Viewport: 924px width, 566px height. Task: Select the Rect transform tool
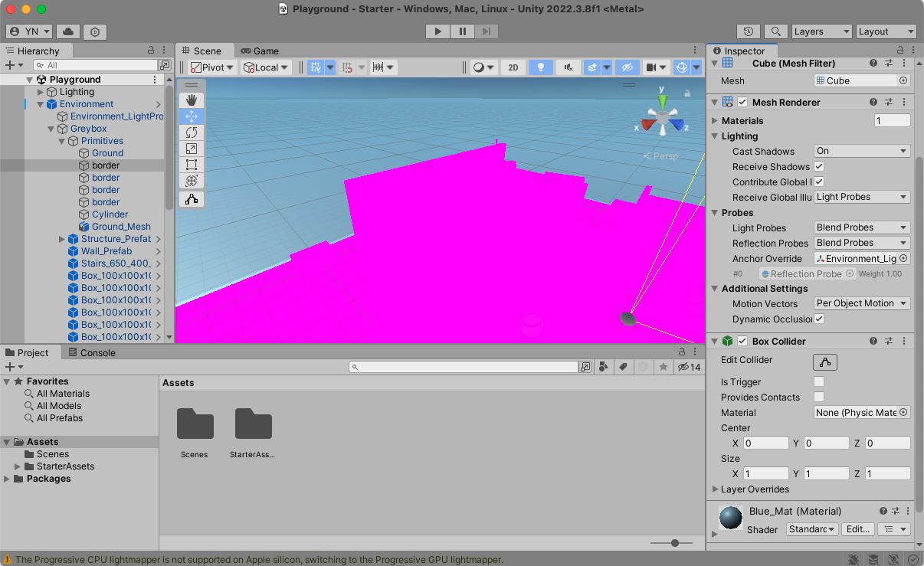192,165
